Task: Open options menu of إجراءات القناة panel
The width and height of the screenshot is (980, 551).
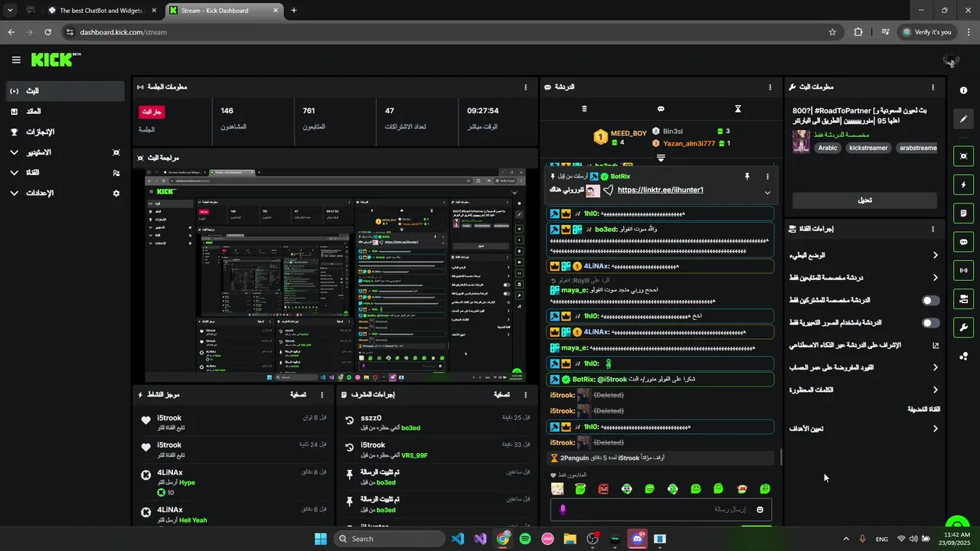Action: (933, 229)
